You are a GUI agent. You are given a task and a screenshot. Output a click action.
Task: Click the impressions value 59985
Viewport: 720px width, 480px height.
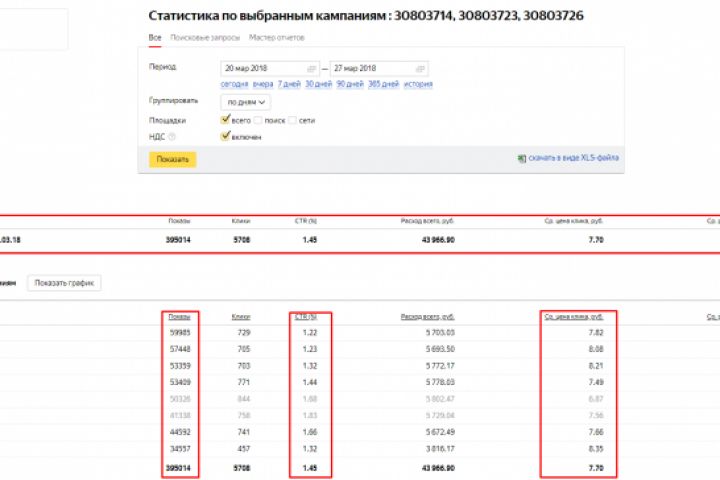point(180,333)
